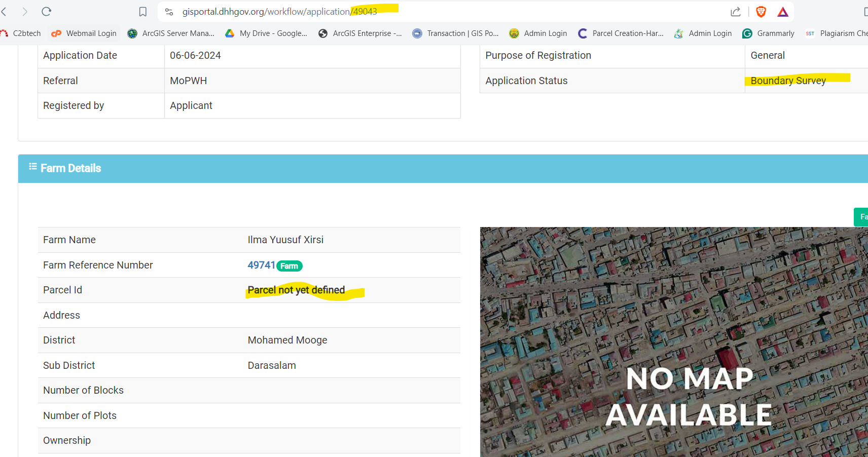The width and height of the screenshot is (868, 457).
Task: Open the second Admin Login bookmark with pencil icon
Action: [x=703, y=33]
